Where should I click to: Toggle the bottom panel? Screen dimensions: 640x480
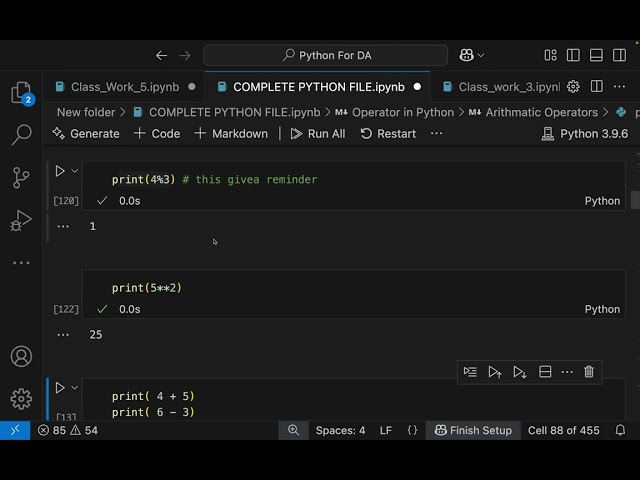[x=596, y=55]
